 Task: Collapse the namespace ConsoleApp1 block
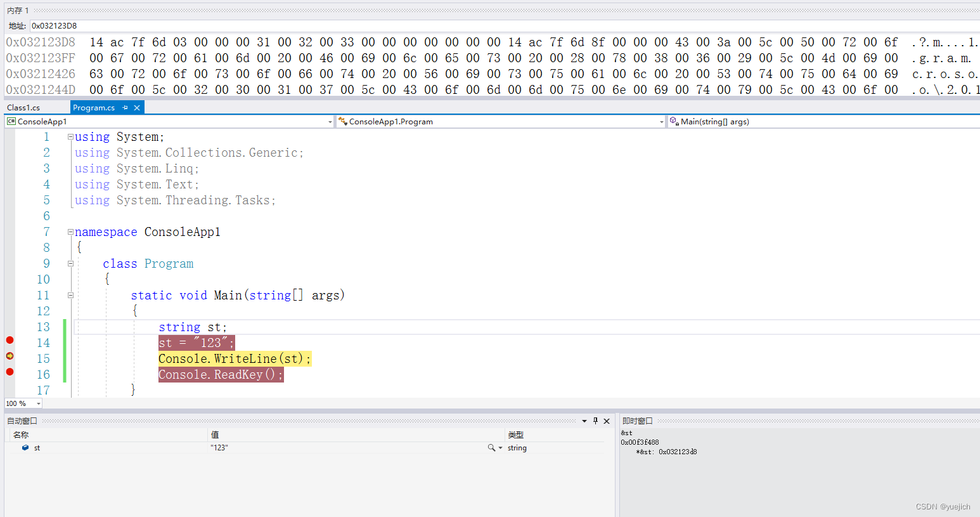(x=70, y=232)
